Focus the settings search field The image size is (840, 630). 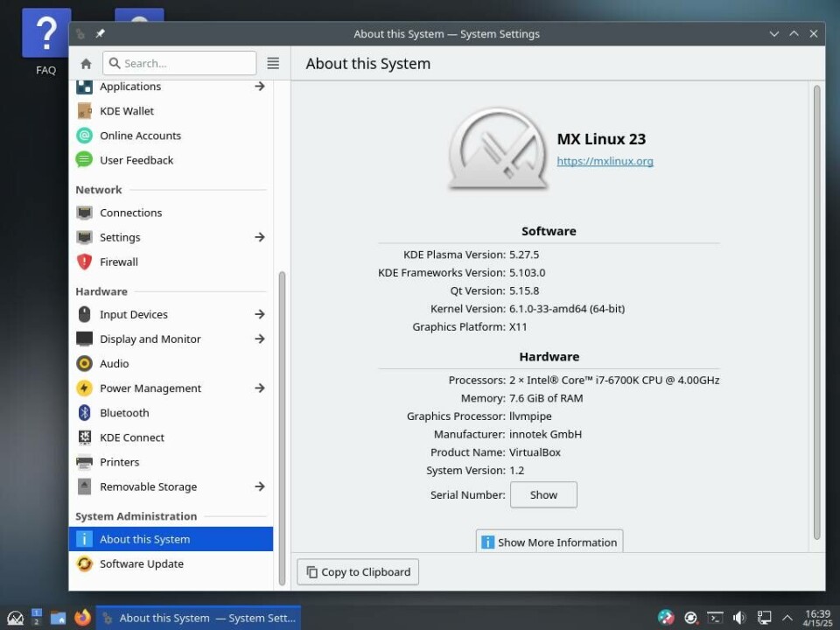pos(179,63)
